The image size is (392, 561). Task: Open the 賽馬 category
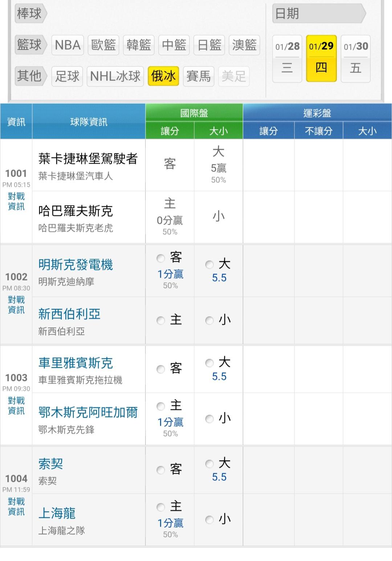click(198, 76)
